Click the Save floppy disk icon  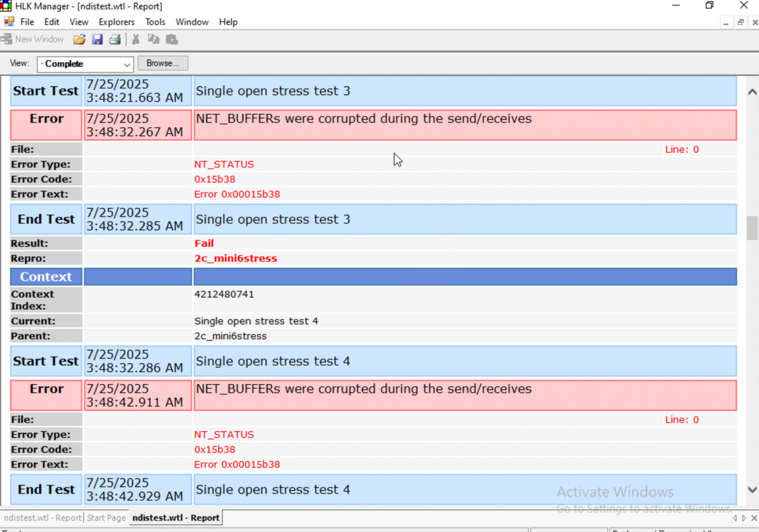click(97, 39)
